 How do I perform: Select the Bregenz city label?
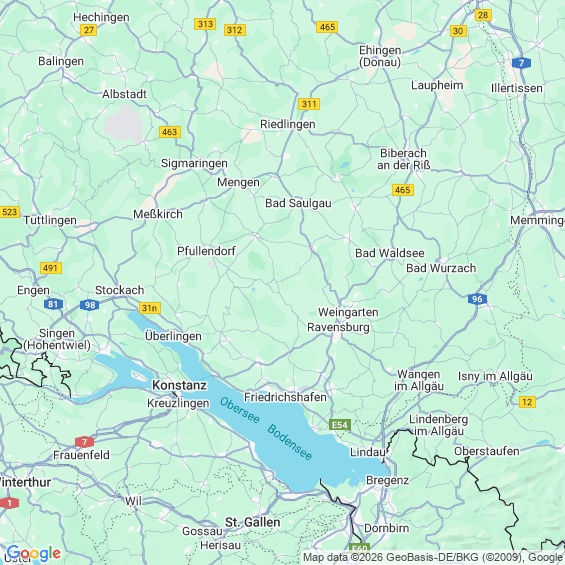[388, 480]
